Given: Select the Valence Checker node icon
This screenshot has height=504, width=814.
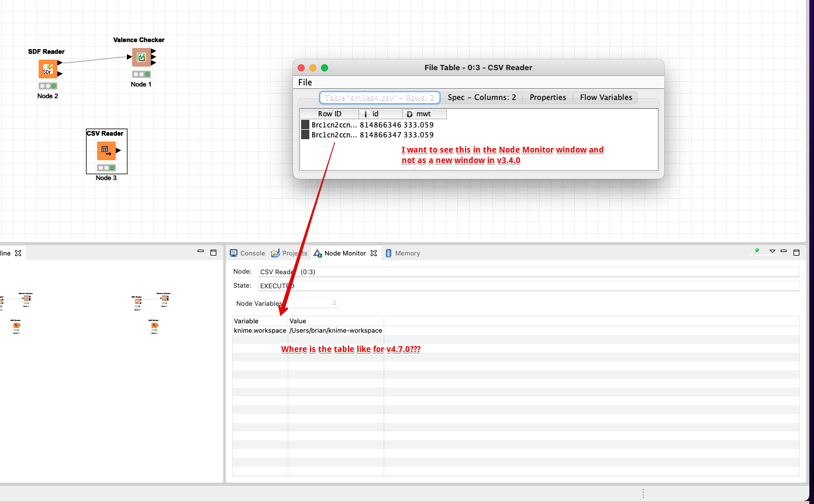Looking at the screenshot, I should (141, 57).
